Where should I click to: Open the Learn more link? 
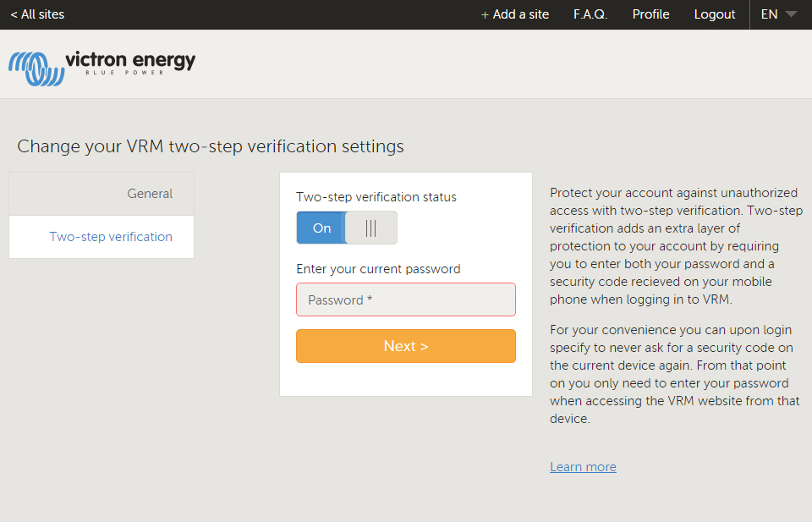pos(583,467)
